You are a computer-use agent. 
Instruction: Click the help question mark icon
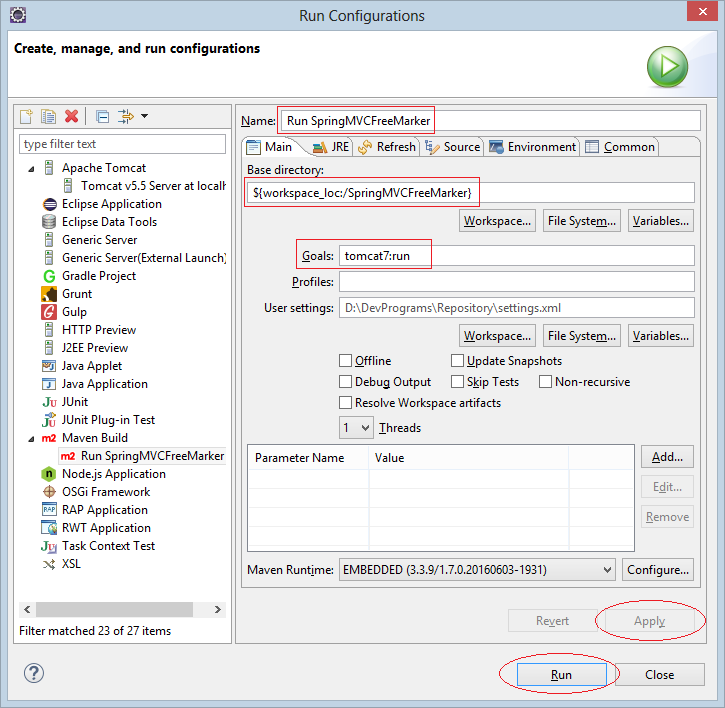pyautogui.click(x=34, y=673)
